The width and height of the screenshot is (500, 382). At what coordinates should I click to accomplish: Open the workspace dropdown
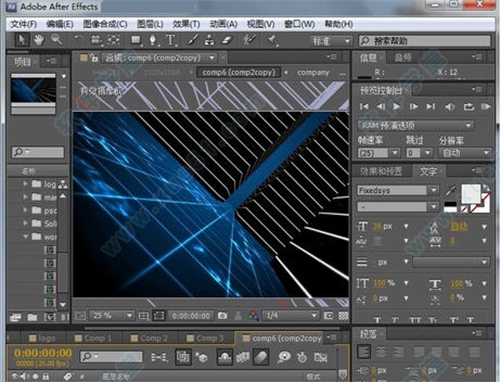pyautogui.click(x=331, y=41)
